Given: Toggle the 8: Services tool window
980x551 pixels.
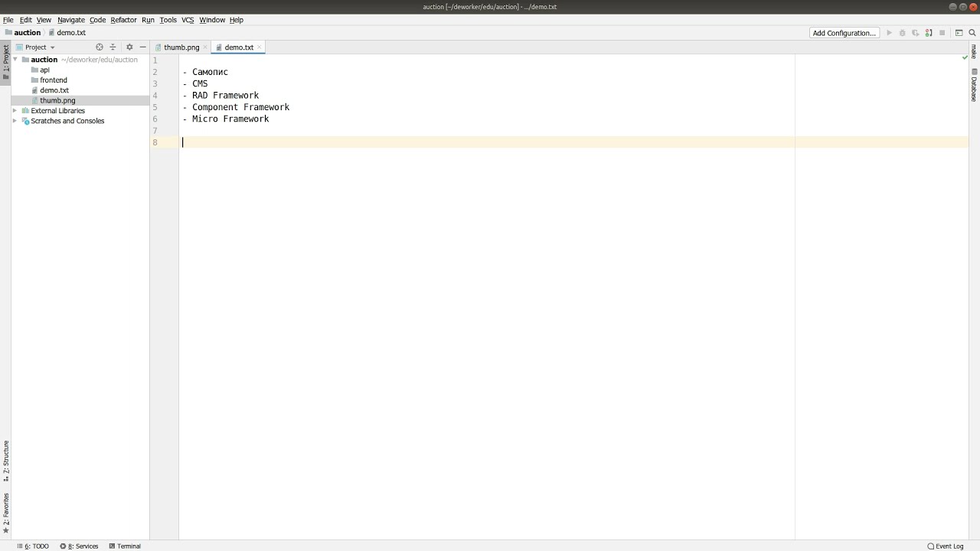Looking at the screenshot, I should pos(80,546).
